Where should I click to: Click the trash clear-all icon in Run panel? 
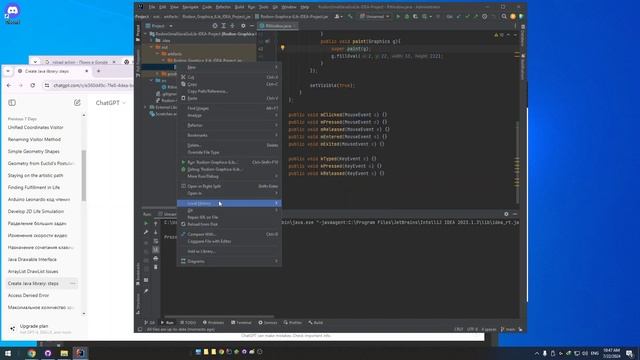click(156, 267)
